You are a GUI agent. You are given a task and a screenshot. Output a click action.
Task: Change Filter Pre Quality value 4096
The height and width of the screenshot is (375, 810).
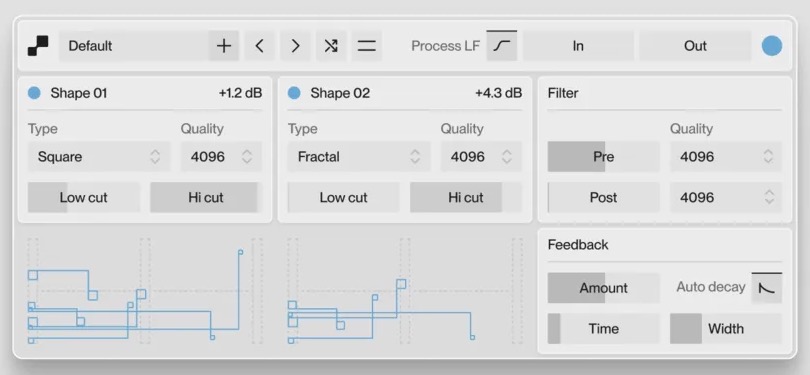click(726, 157)
